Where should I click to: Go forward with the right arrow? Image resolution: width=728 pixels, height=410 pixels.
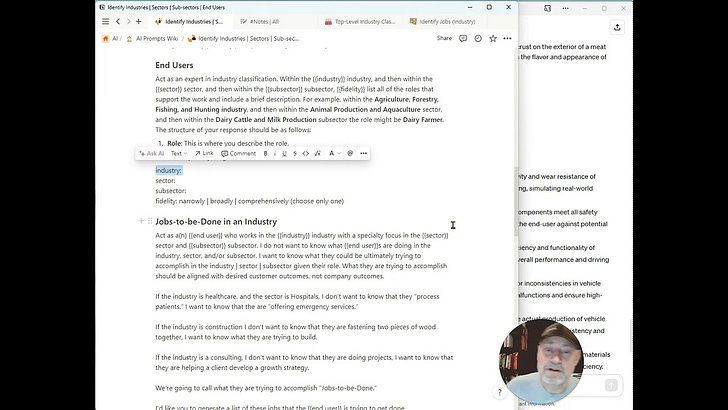pyautogui.click(x=129, y=21)
